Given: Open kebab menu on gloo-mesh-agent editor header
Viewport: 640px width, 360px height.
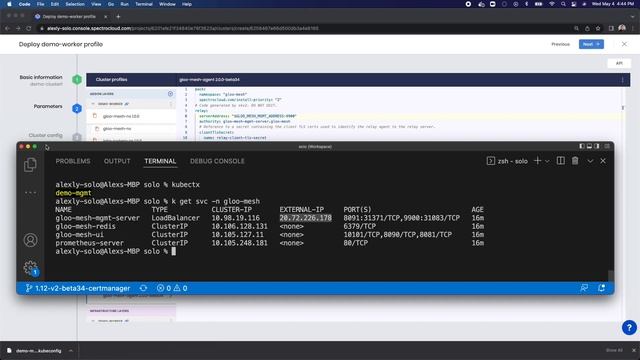Looking at the screenshot, I should [622, 80].
